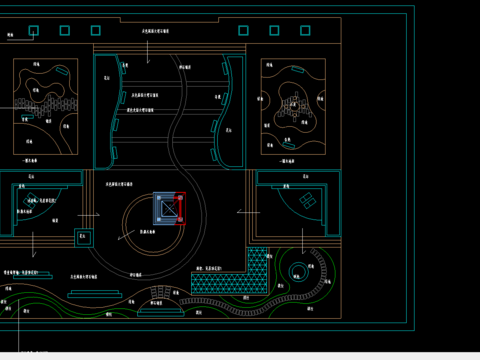Select the top-right framed garden plan rectangle
480x360 pixels.
pos(293,107)
